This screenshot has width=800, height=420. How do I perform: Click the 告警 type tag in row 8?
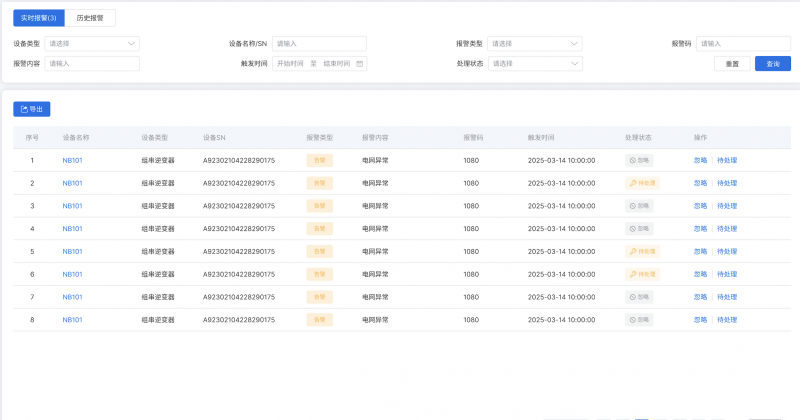pos(319,320)
